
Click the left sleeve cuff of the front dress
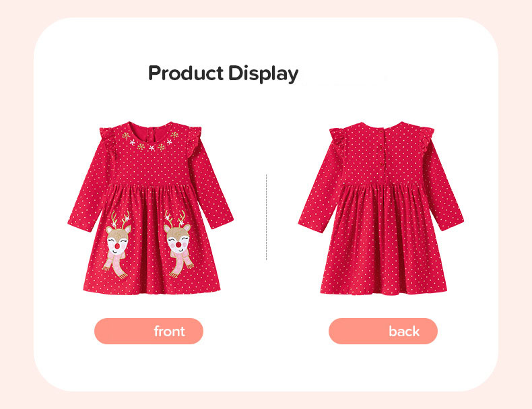(79, 224)
